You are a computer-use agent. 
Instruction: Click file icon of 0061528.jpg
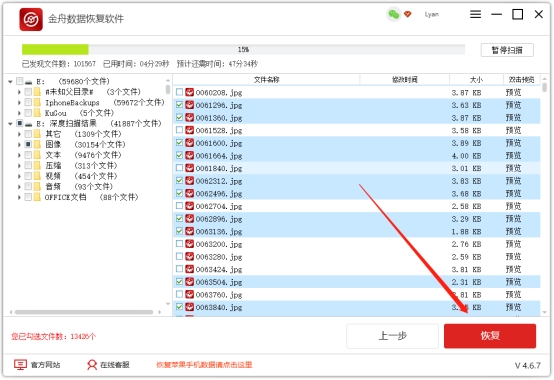coord(190,130)
